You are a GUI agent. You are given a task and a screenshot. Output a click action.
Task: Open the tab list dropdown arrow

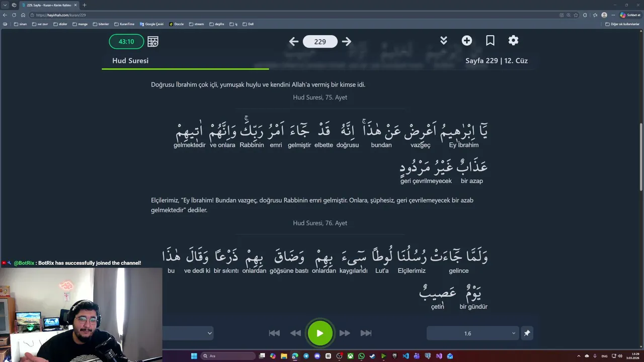[5, 5]
